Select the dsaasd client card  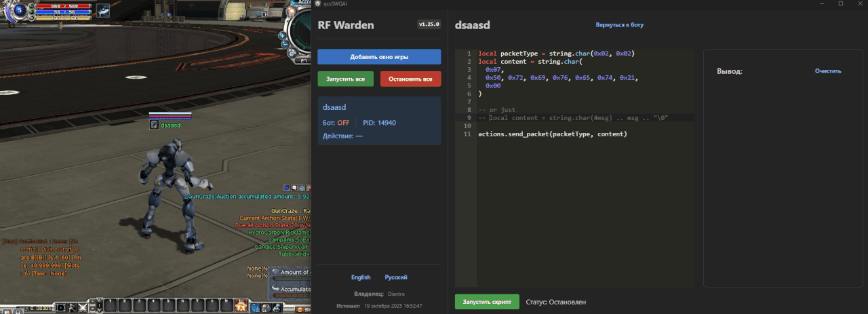point(379,121)
